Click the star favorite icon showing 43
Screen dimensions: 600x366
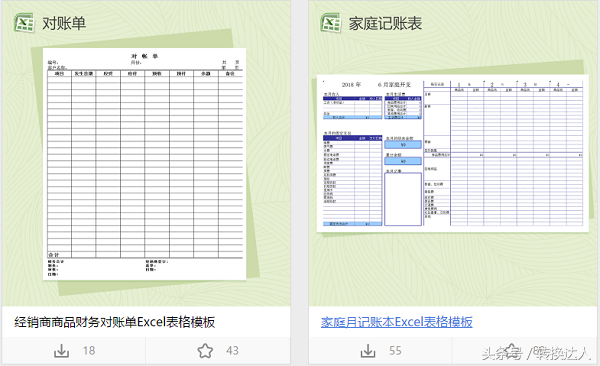coord(205,351)
